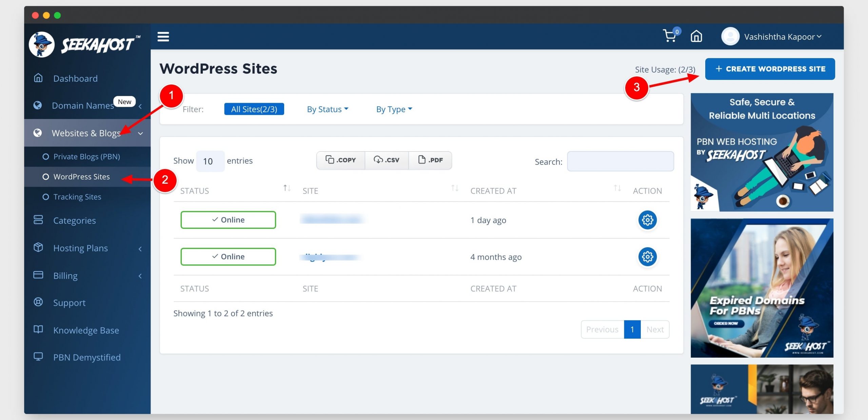Select the All Sites(2/3) filter tab

(x=254, y=109)
